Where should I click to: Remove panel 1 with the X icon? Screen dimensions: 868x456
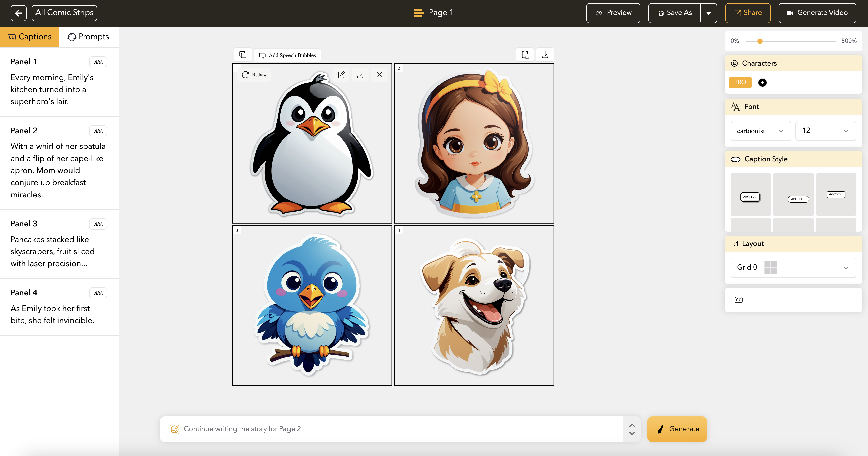click(379, 75)
